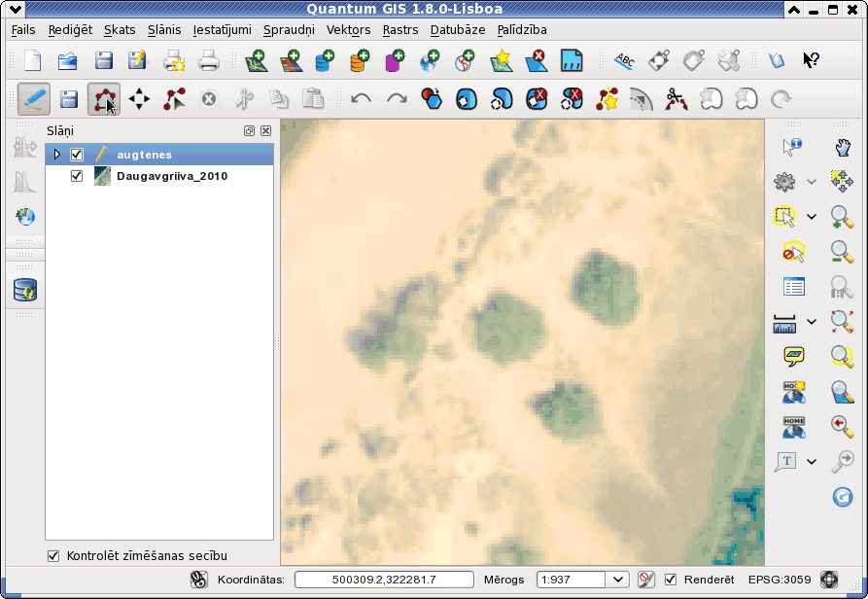Select the Add Ring tool
Viewport: 868px width, 599px height.
coord(467,99)
